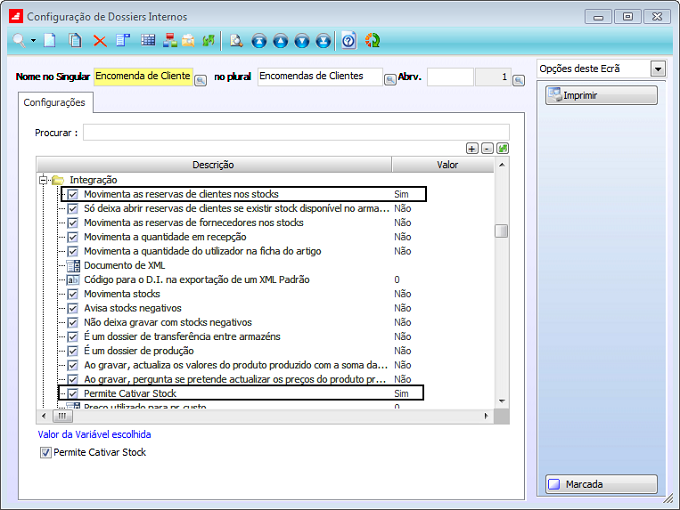Click the Abrv. number field showing 1

click(x=493, y=77)
